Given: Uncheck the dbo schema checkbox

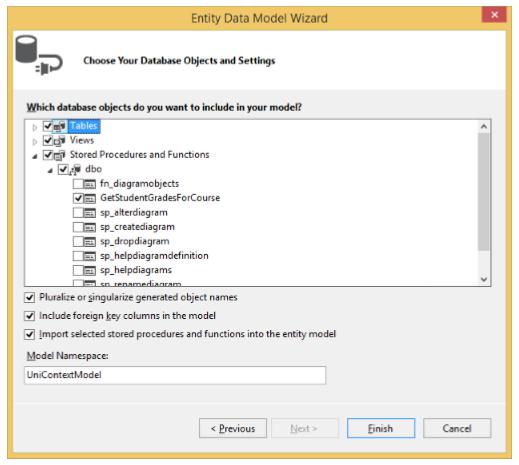Looking at the screenshot, I should 63,169.
